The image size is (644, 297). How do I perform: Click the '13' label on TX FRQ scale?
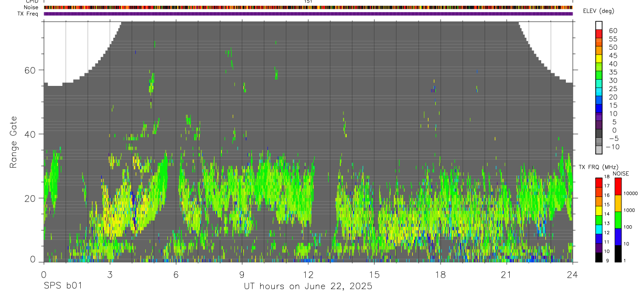pyautogui.click(x=607, y=223)
